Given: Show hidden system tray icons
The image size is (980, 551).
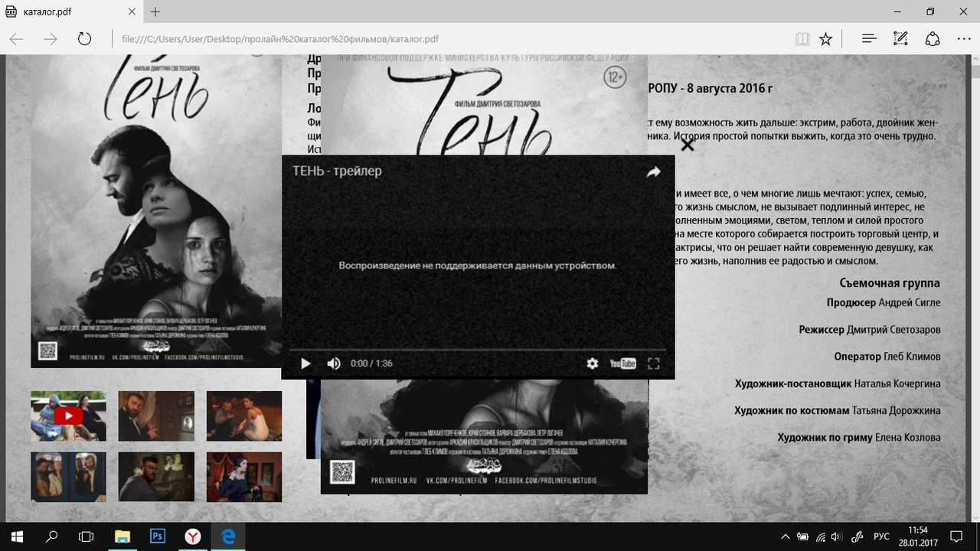Looking at the screenshot, I should [786, 536].
